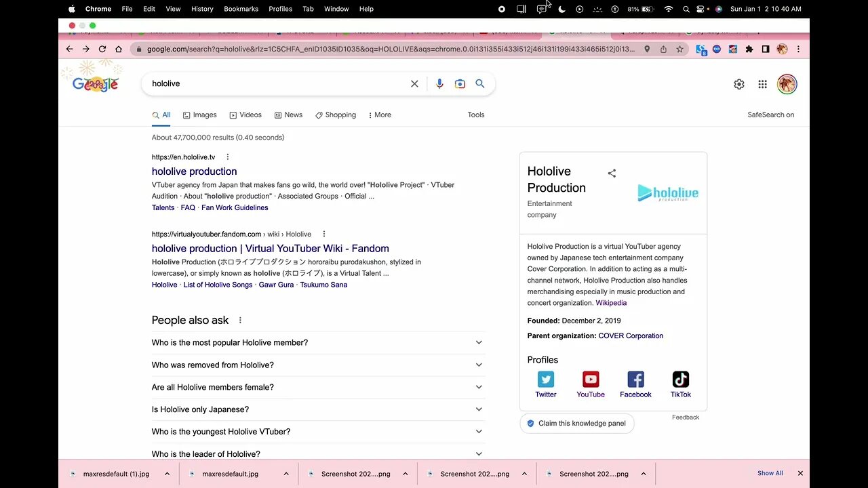Toggle Chrome side panel icon

pyautogui.click(x=766, y=49)
